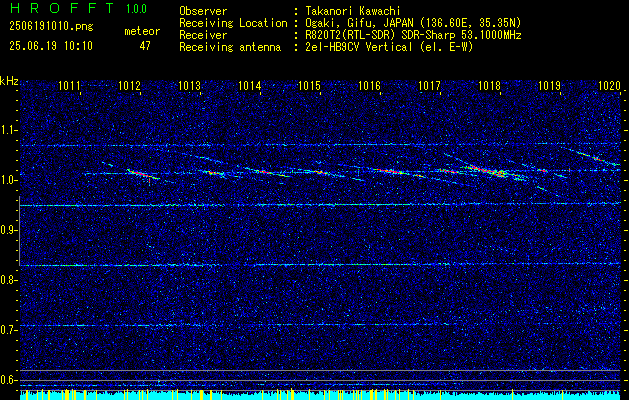The height and width of the screenshot is (400, 629).
Task: Select the 1.0.0 version number
Action: (136, 9)
